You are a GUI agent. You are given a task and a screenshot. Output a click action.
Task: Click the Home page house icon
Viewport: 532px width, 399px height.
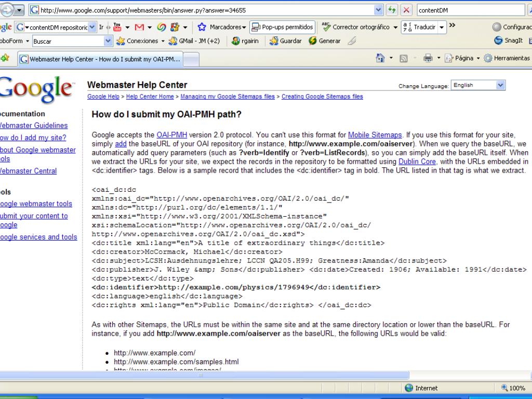tap(380, 58)
